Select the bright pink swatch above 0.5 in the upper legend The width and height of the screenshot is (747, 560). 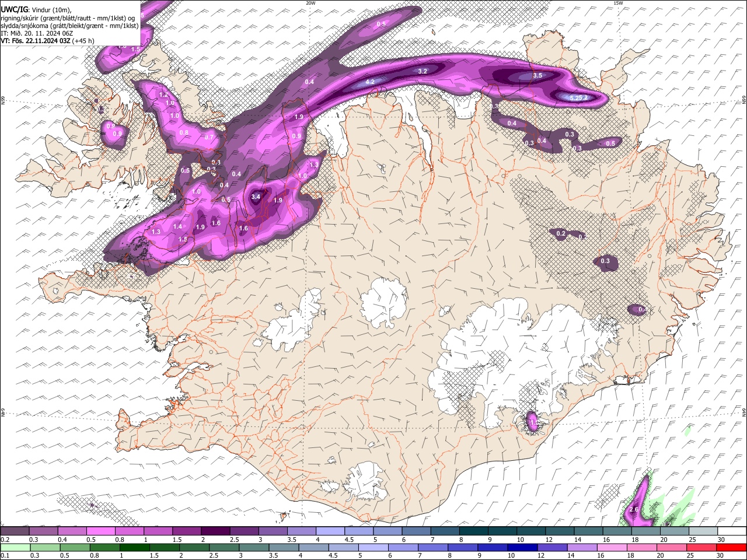[100, 531]
